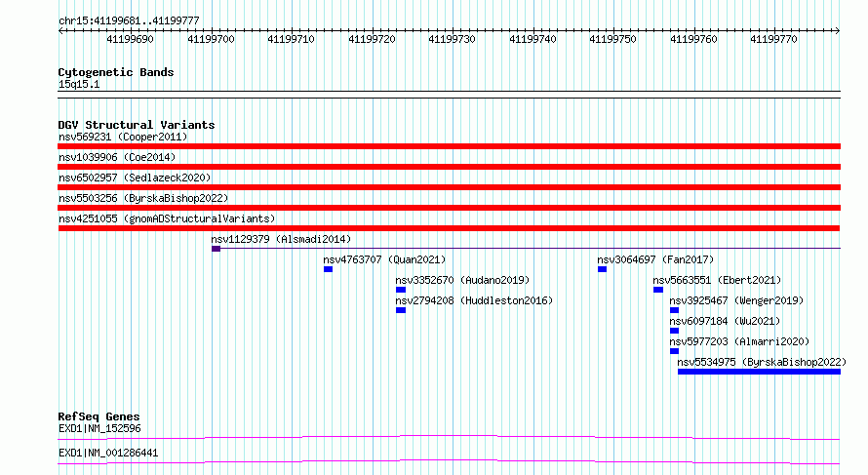Open nsv3064697 (Fan2017) label
Image resolution: width=868 pixels, height=475 pixels.
[x=655, y=259]
